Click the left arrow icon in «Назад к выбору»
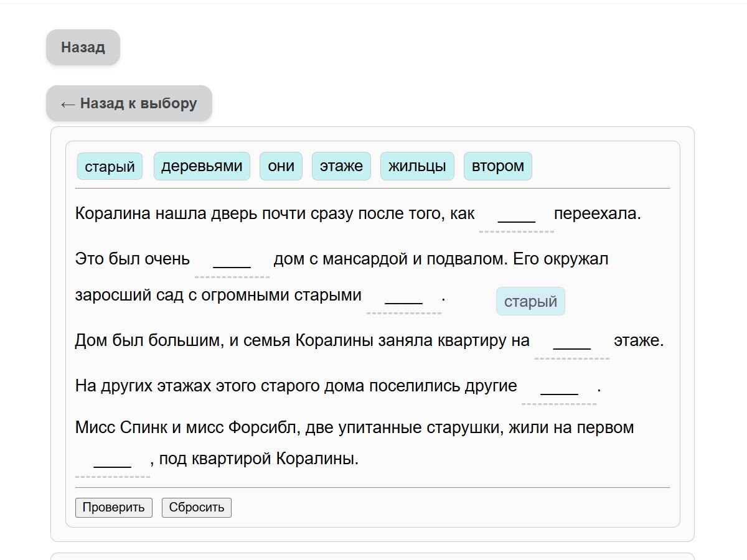 (68, 103)
